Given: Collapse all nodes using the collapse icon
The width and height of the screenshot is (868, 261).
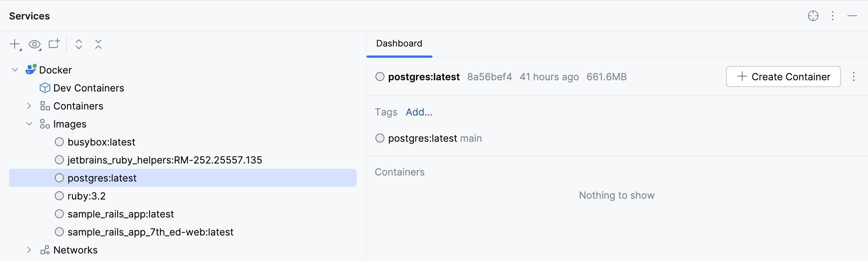Looking at the screenshot, I should click(98, 44).
